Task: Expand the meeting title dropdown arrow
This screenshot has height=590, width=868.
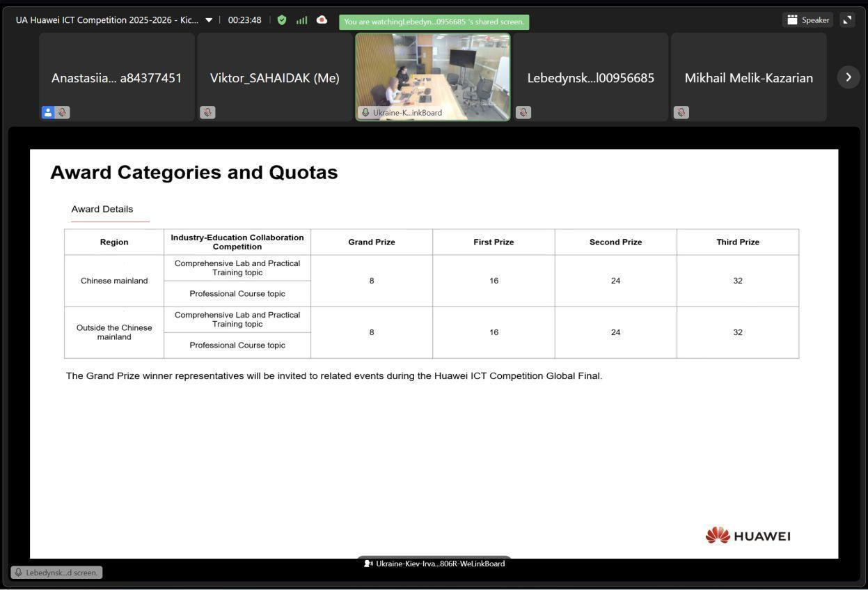Action: pos(209,20)
